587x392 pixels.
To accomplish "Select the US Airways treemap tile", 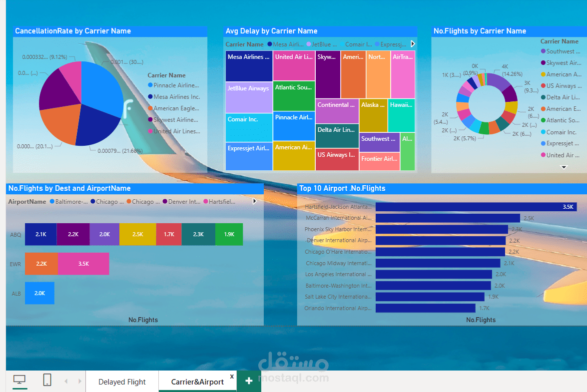I will (x=337, y=160).
